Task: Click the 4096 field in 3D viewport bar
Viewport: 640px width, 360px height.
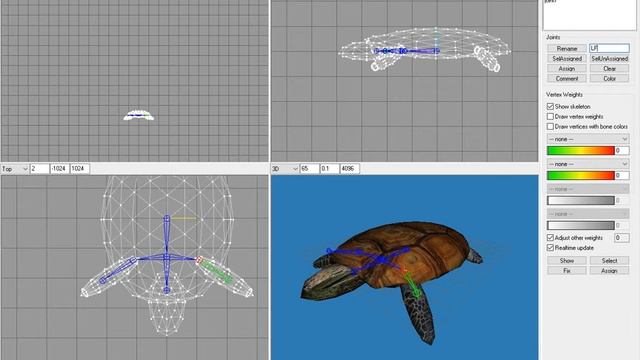Action: [x=349, y=169]
